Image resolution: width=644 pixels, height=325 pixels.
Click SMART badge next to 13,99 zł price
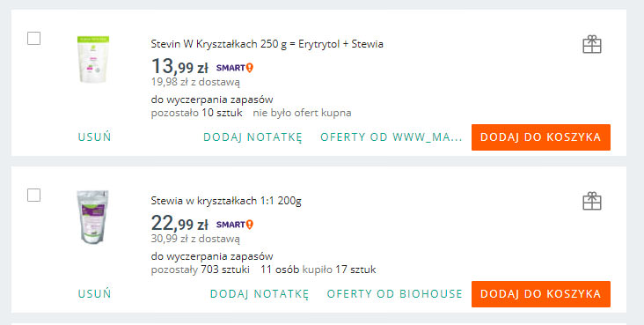click(x=235, y=68)
